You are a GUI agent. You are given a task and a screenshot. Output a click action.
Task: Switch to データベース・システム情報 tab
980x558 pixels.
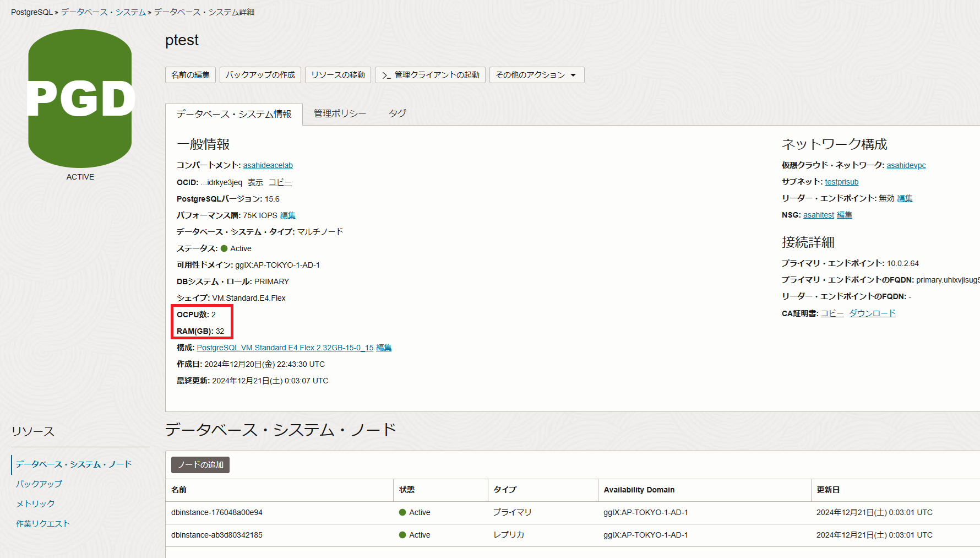(x=234, y=114)
